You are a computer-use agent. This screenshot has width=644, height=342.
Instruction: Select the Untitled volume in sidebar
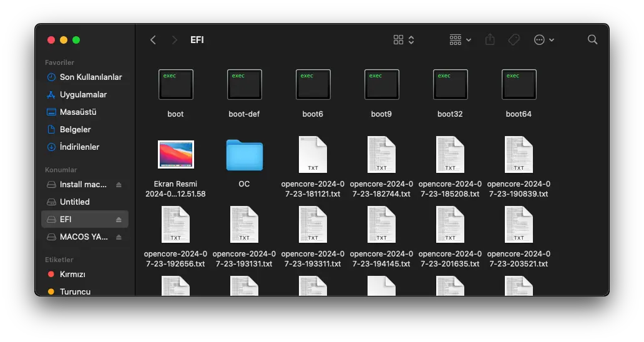coord(85,202)
